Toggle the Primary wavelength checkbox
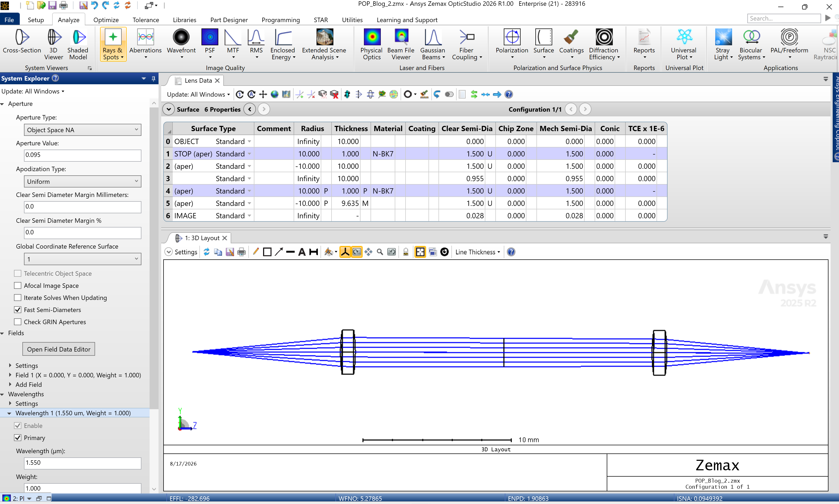Screen dimensions: 839x504 (x=18, y=438)
